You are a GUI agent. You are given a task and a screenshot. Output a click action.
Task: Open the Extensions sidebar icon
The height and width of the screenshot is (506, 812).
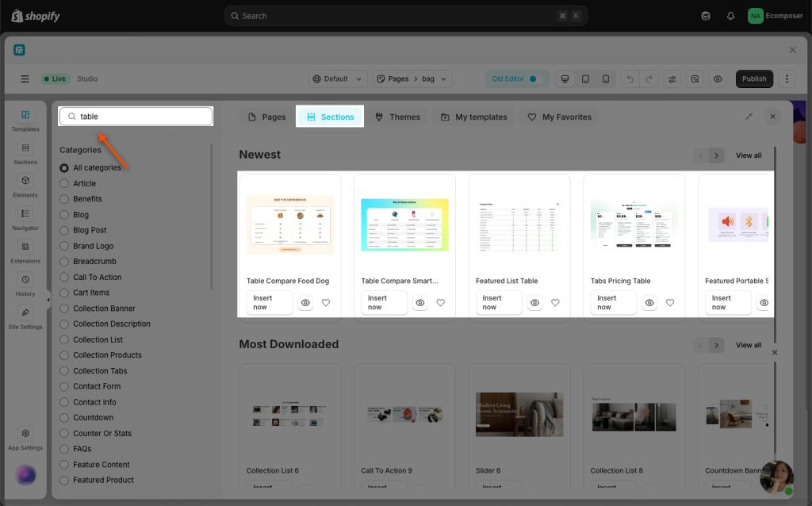pyautogui.click(x=25, y=251)
